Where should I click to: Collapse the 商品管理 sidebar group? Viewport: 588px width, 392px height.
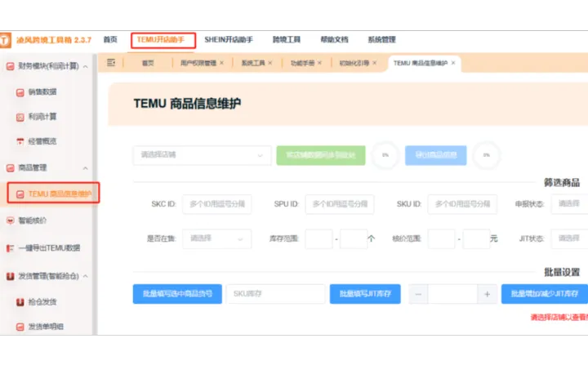pyautogui.click(x=86, y=168)
